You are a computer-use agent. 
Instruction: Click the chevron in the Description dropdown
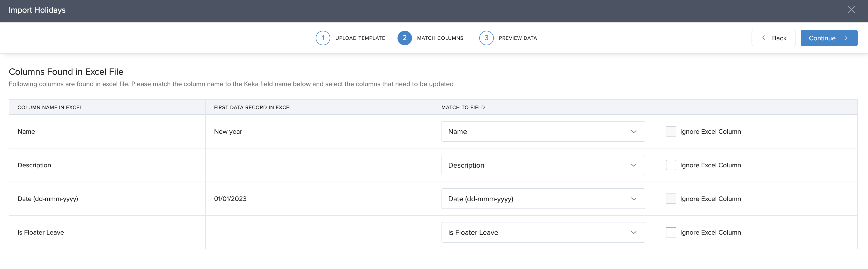click(634, 165)
